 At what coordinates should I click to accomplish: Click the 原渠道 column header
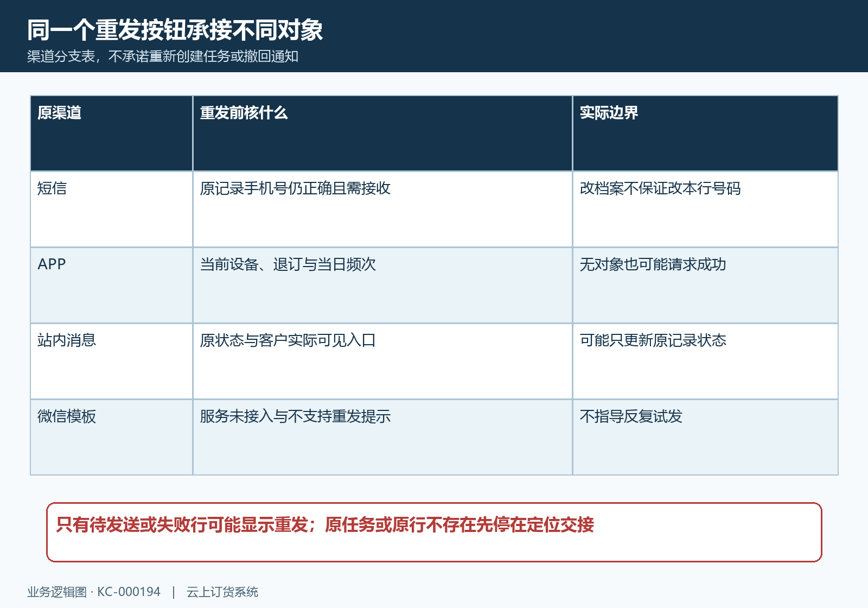(x=112, y=134)
